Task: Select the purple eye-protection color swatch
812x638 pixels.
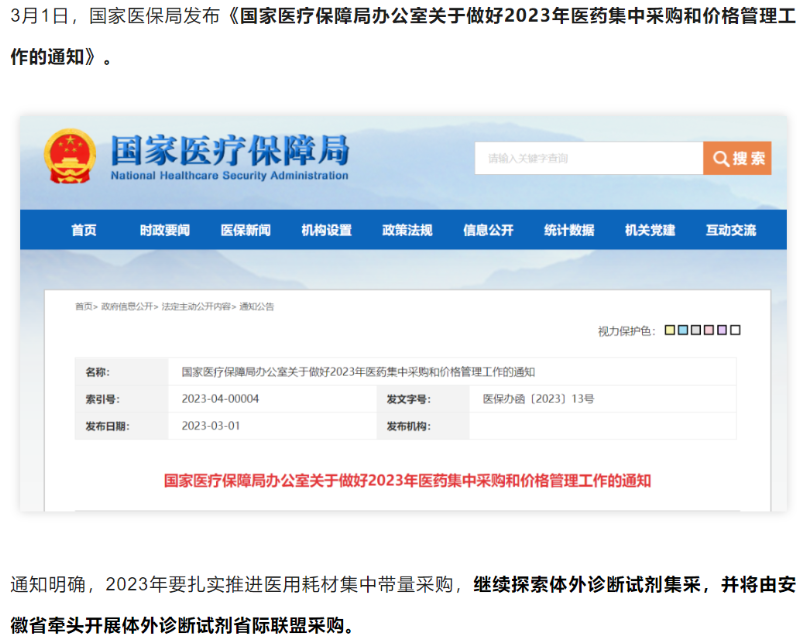Action: [722, 330]
